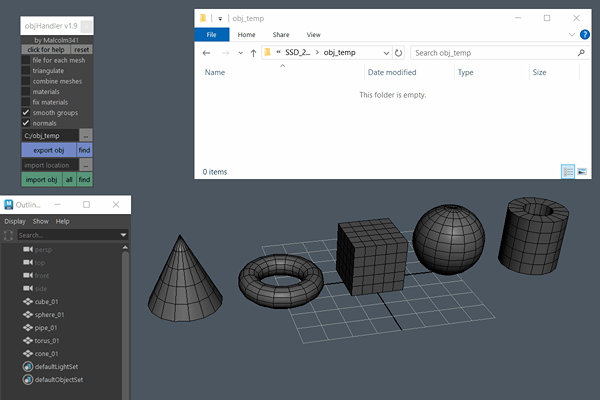
Task: Click the Explorer back arrow
Action: coord(206,53)
